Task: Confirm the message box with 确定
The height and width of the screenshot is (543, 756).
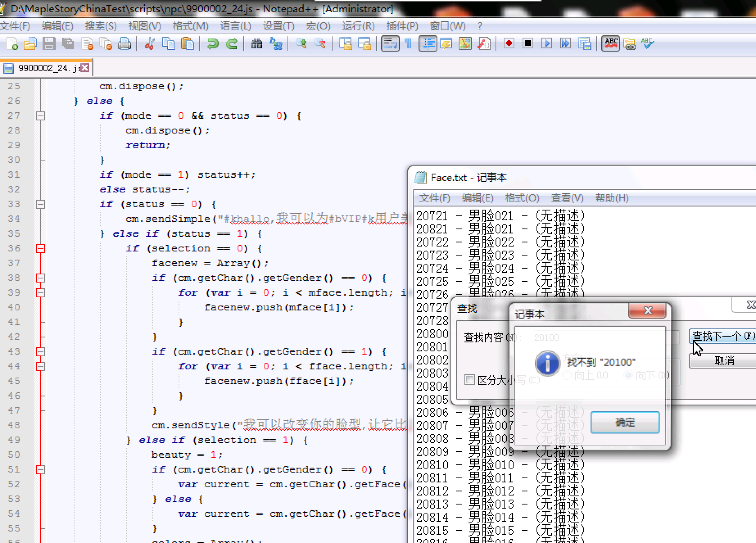Action: click(x=625, y=422)
